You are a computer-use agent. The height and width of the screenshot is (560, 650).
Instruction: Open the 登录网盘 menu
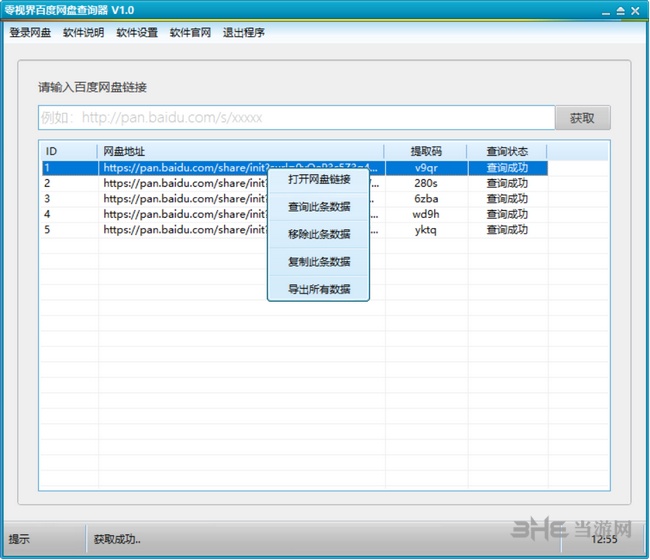tap(30, 32)
